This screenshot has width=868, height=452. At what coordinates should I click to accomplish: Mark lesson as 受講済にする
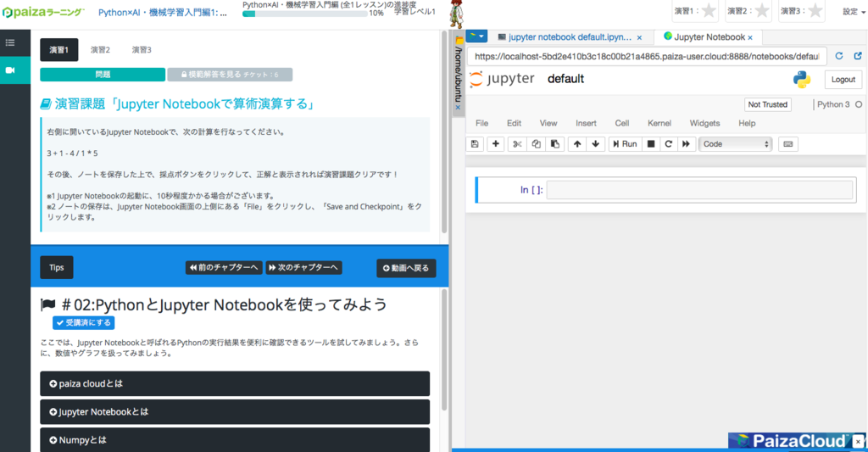[x=84, y=322]
